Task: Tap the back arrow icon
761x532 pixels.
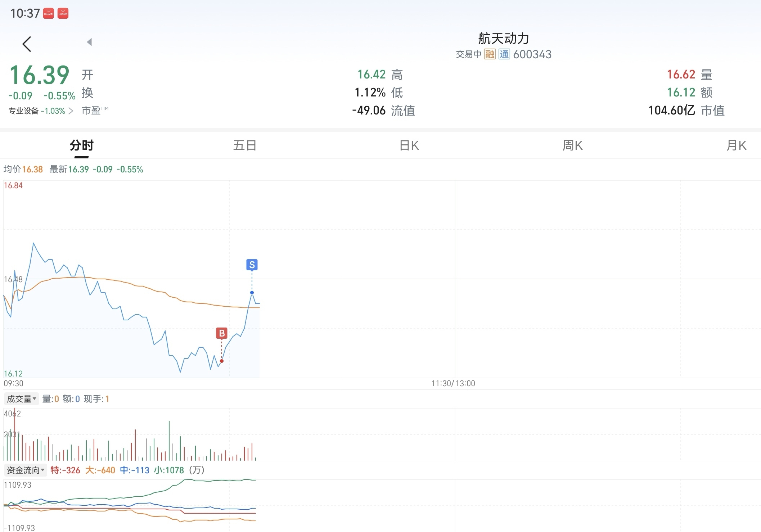Action: click(27, 44)
